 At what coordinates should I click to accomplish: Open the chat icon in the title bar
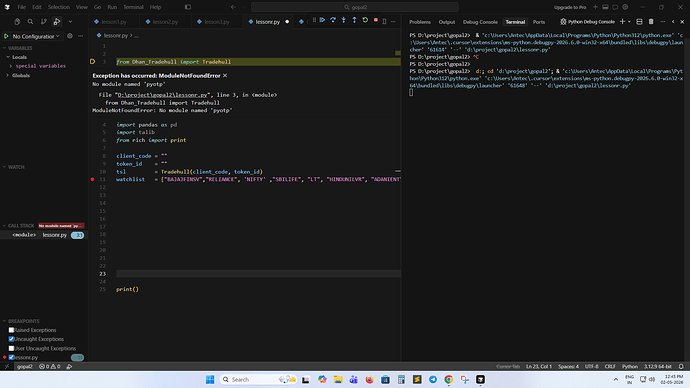[615, 7]
